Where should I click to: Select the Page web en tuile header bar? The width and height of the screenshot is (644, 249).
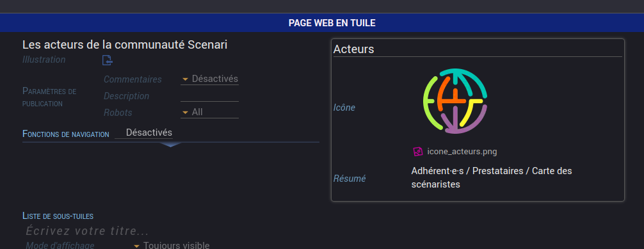point(322,23)
